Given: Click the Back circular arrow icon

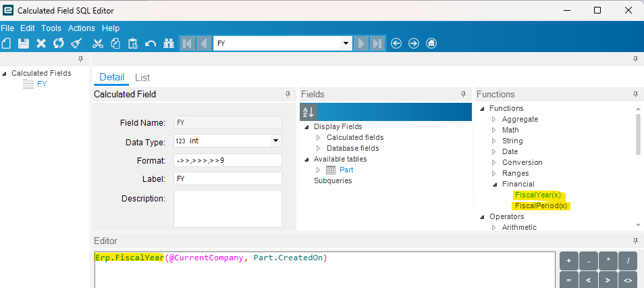Looking at the screenshot, I should point(396,43).
